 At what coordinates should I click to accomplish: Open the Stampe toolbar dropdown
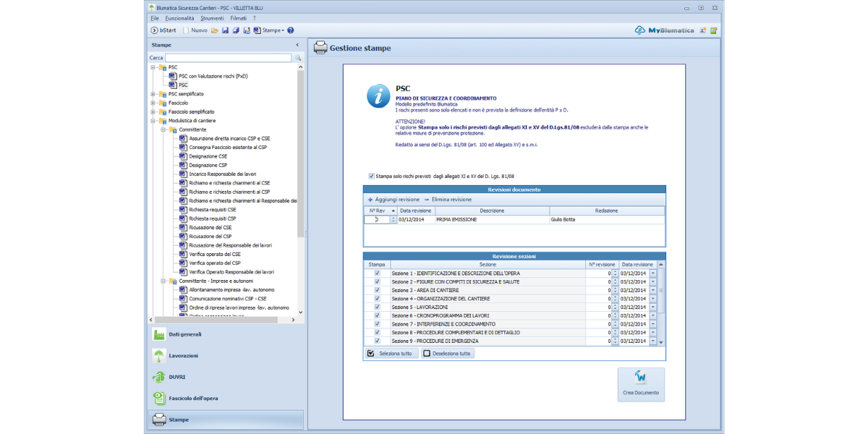point(272,30)
